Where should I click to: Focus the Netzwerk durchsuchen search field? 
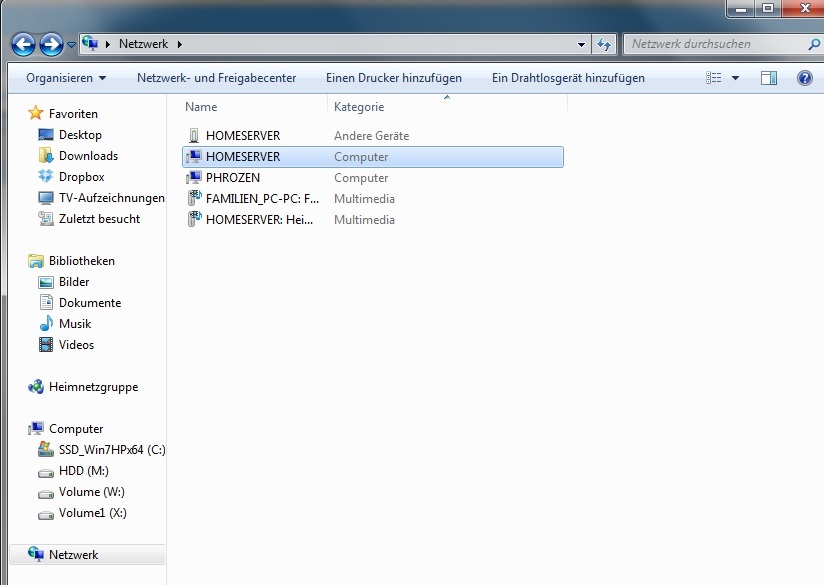coord(715,44)
